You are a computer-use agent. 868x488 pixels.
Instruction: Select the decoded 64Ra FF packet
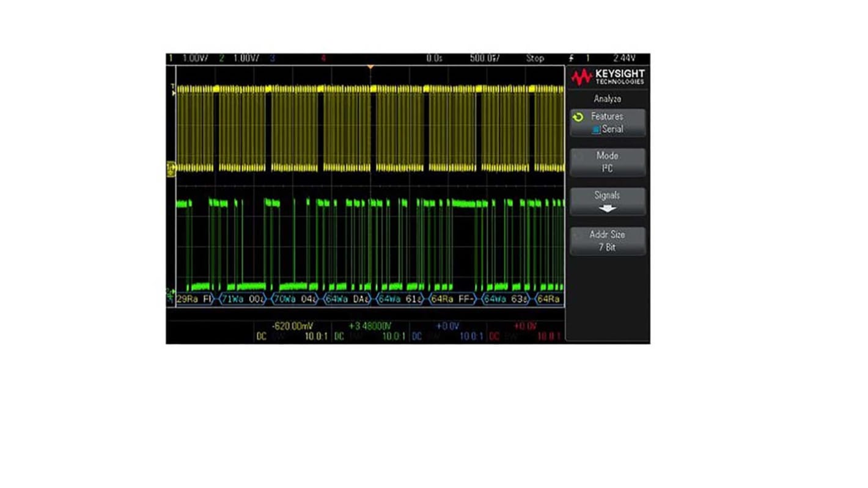[x=453, y=300]
